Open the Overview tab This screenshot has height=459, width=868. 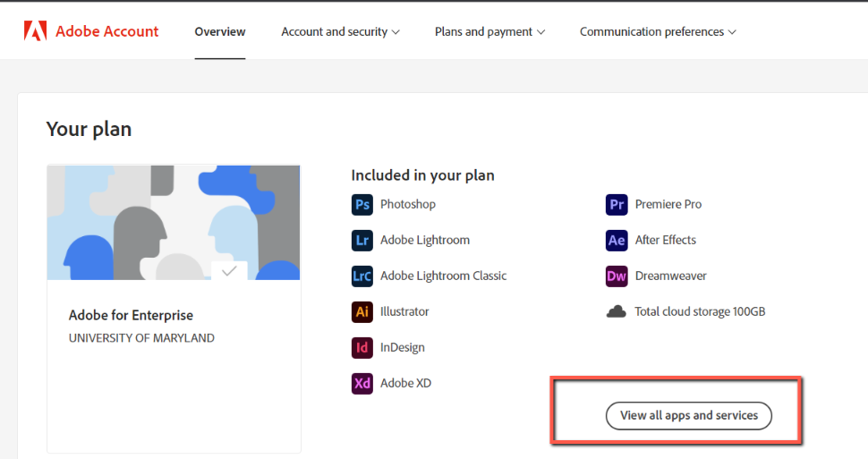pyautogui.click(x=220, y=31)
